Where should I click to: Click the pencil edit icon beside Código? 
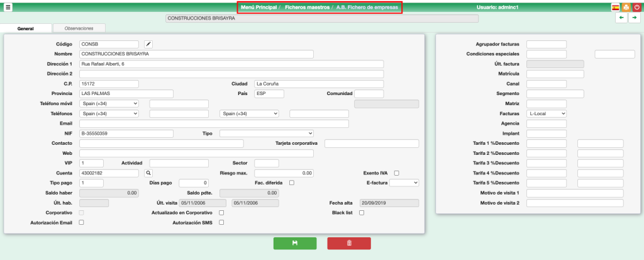tap(148, 44)
